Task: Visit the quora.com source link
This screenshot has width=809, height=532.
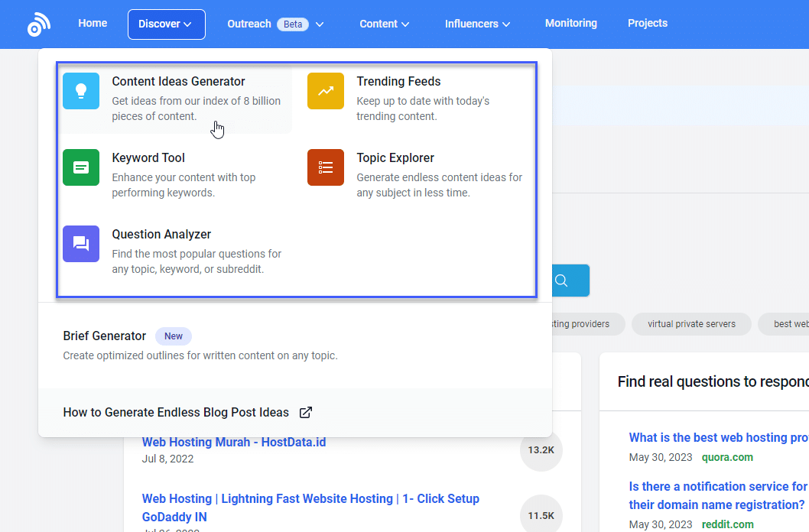Action: (727, 457)
